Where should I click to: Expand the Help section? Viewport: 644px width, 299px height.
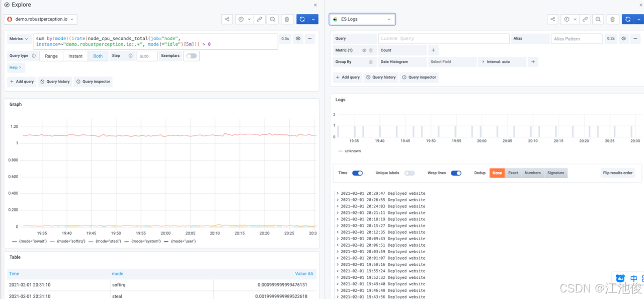(x=15, y=67)
